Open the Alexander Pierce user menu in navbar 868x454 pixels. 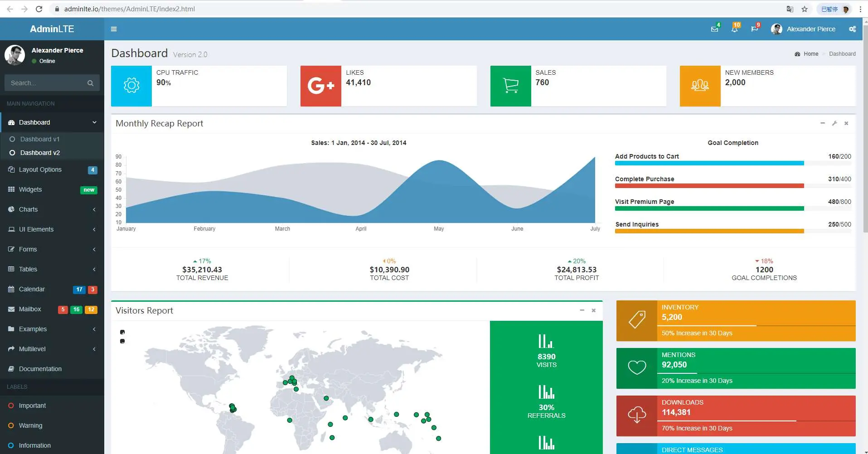coord(803,29)
